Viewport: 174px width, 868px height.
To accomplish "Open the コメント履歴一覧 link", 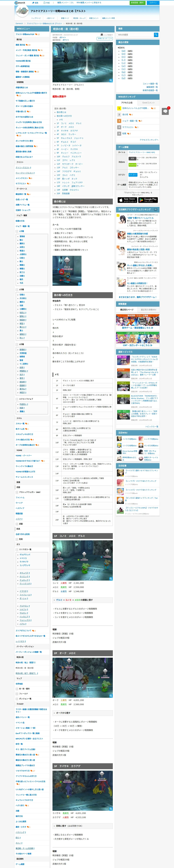I will 150,84.
